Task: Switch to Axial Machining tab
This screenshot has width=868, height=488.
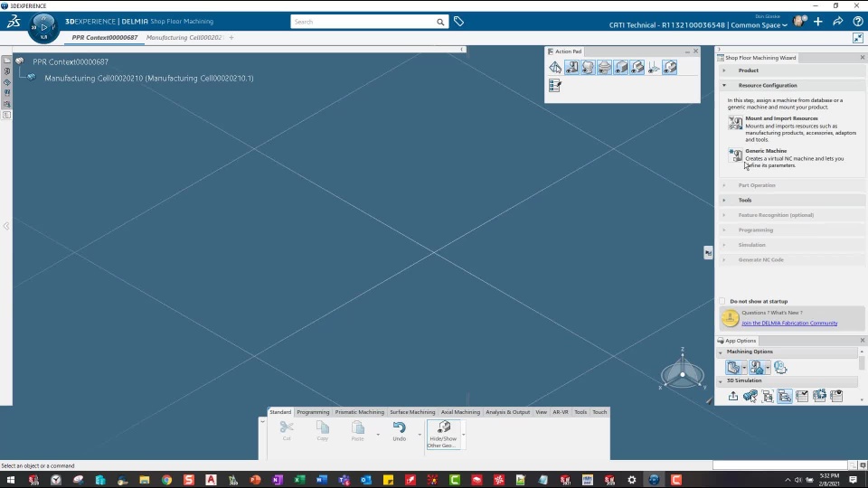Action: [x=460, y=412]
